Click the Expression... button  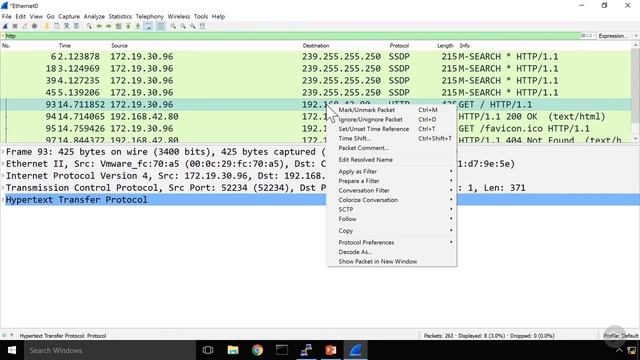click(613, 36)
